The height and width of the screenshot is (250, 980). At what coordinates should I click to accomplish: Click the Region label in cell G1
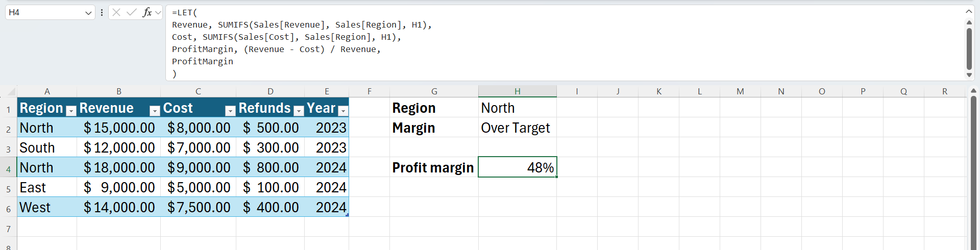click(x=434, y=108)
